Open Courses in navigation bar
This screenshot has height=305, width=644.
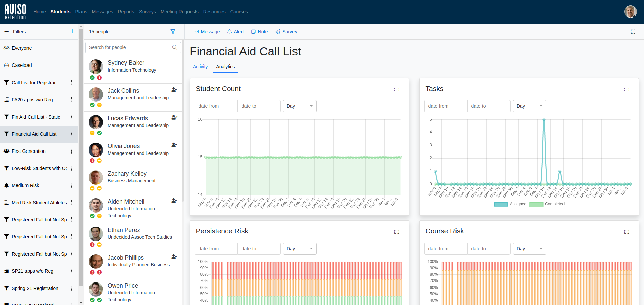coord(239,12)
